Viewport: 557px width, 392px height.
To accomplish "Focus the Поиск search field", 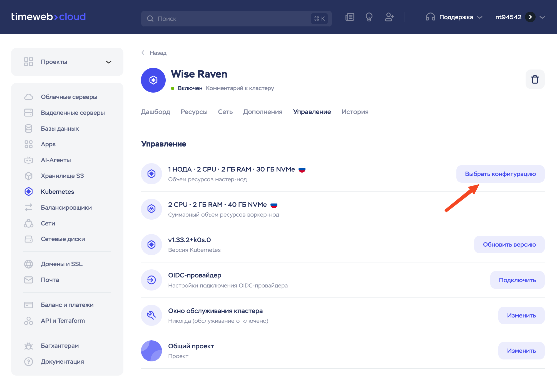I will pos(236,19).
